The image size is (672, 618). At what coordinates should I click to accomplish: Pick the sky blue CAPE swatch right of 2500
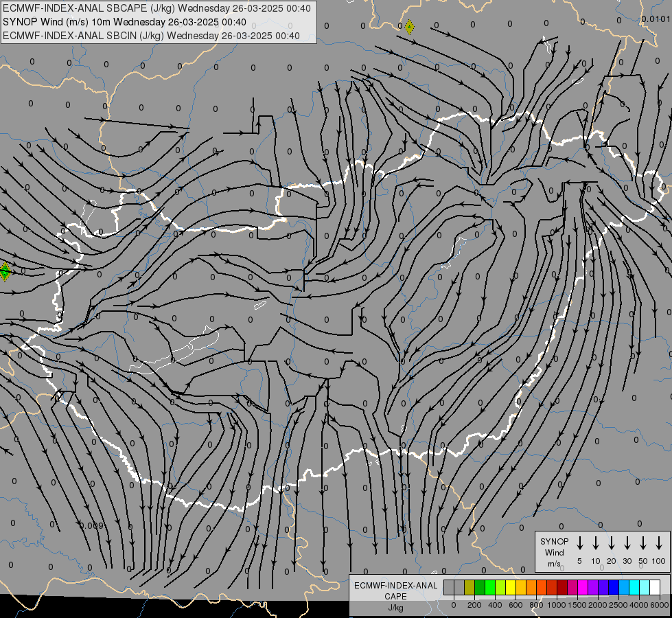click(625, 587)
